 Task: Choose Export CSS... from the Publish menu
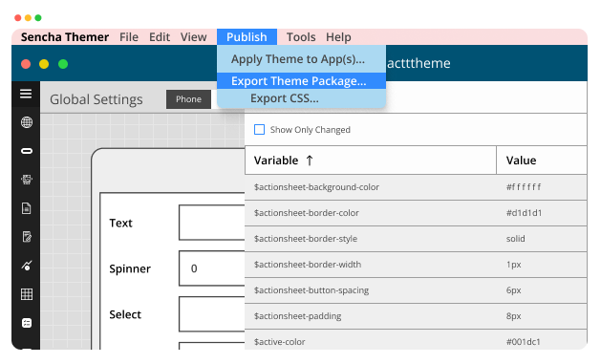[x=301, y=98]
